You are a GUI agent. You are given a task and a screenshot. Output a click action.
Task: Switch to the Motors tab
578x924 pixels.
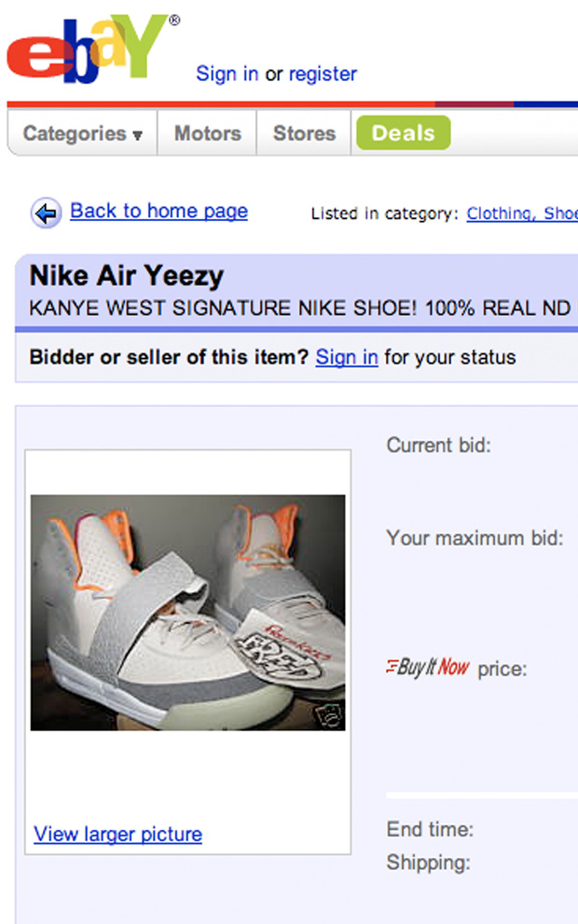[x=207, y=133]
